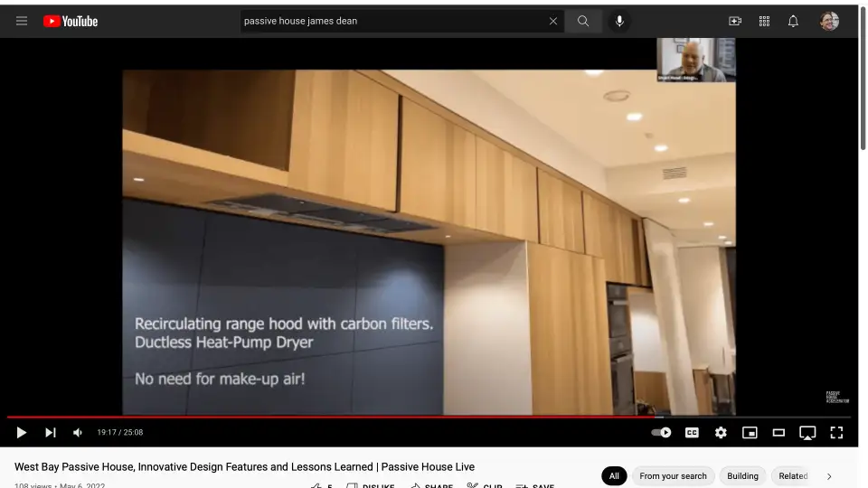Viewport: 868px width, 488px height.
Task: Skip to the next video
Action: point(51,433)
